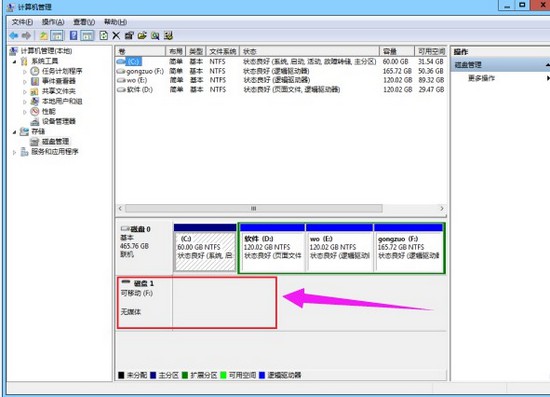Click the black X delete toolbar icon
550x397 pixels.
point(116,35)
